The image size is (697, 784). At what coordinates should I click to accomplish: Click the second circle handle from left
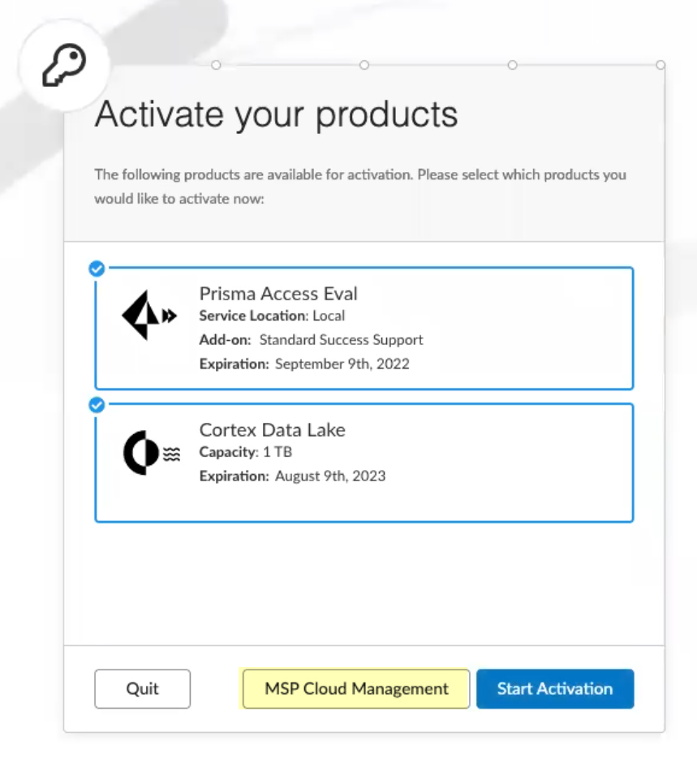tap(364, 65)
